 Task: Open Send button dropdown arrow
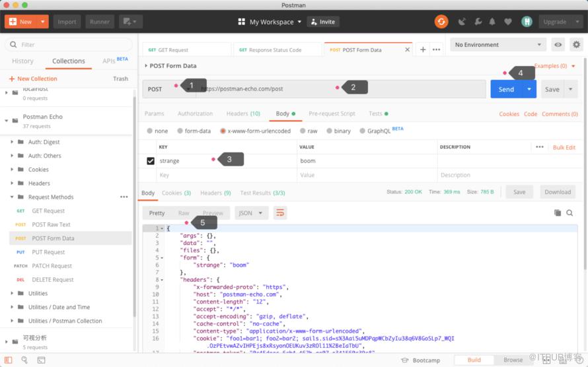coord(529,89)
